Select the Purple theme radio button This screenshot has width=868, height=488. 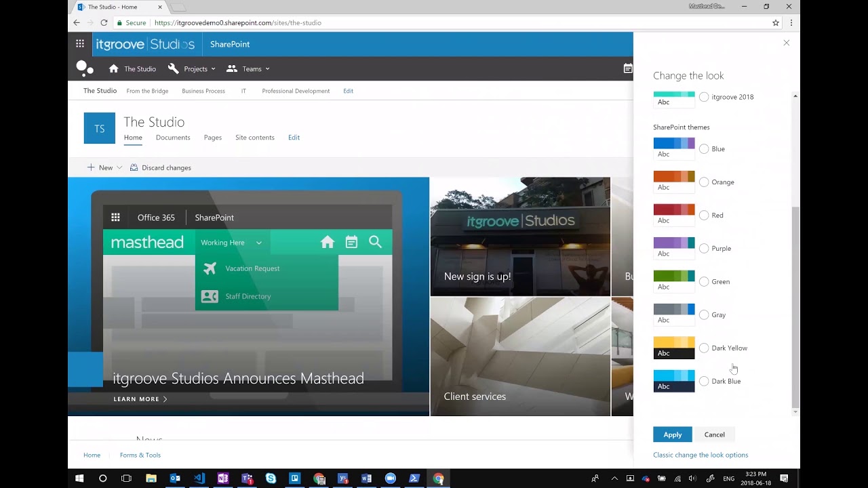(704, 248)
